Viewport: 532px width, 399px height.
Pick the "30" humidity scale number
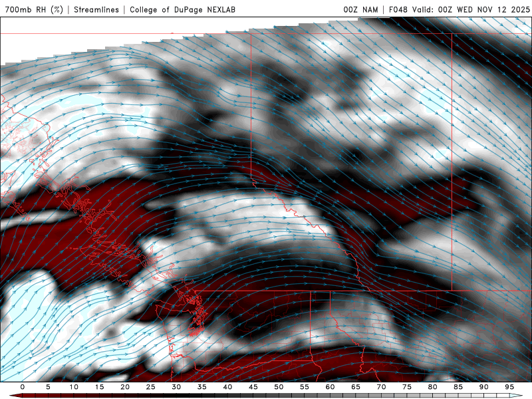[176, 387]
